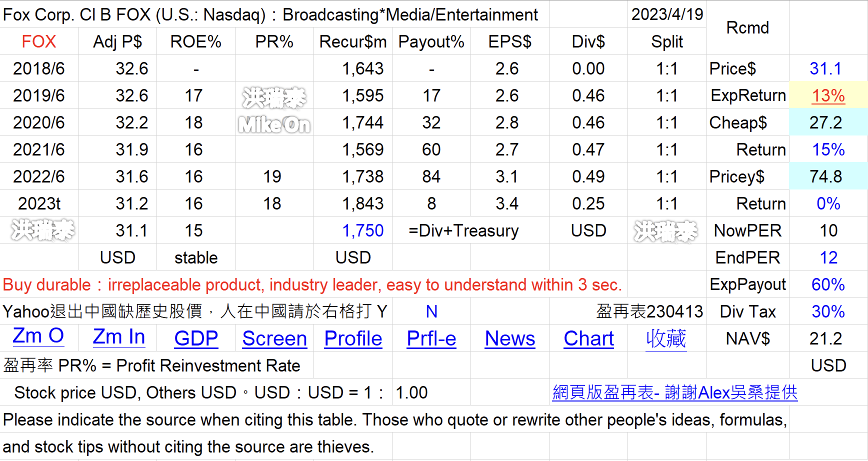Viewport: 868px width, 461px height.
Task: Select the date cell 2023/4/19
Action: coord(667,14)
